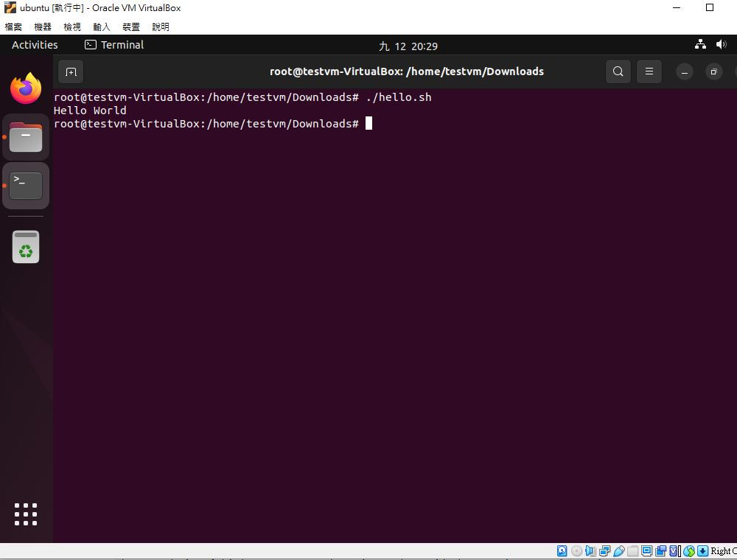This screenshot has width=737, height=560.
Task: Show Applications grid
Action: tap(26, 514)
